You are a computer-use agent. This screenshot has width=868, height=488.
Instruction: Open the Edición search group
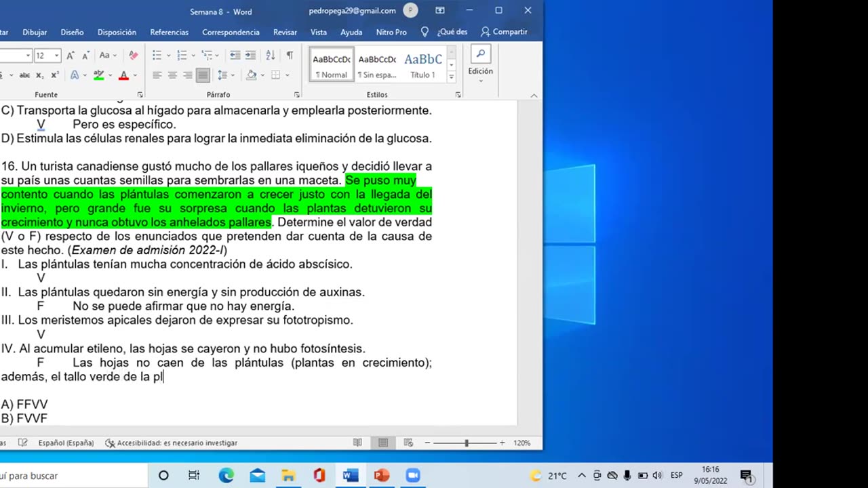click(480, 64)
